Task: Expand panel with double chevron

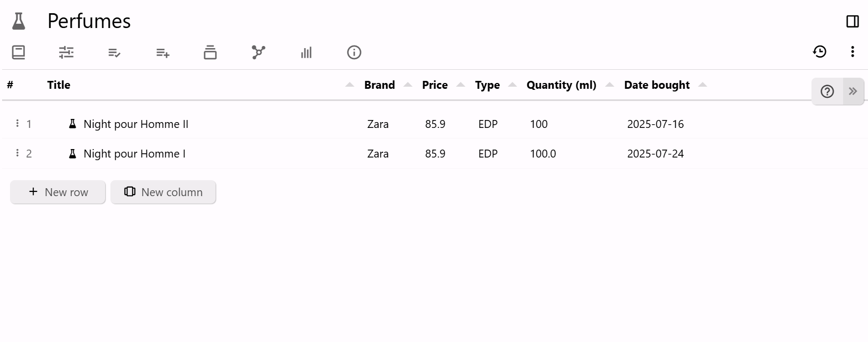Action: (x=853, y=91)
